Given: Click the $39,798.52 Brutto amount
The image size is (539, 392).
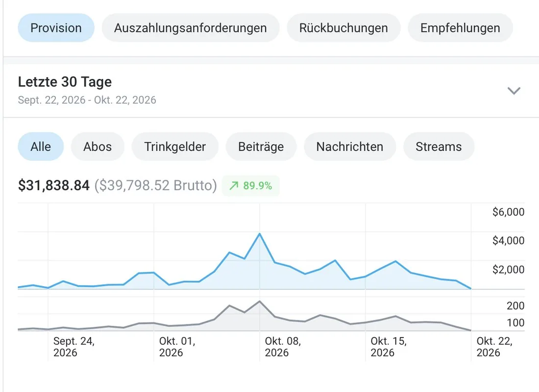Looking at the screenshot, I should coord(156,185).
